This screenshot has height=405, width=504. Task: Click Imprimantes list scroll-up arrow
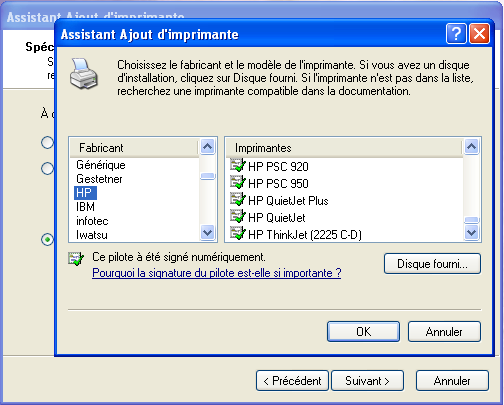pos(471,146)
